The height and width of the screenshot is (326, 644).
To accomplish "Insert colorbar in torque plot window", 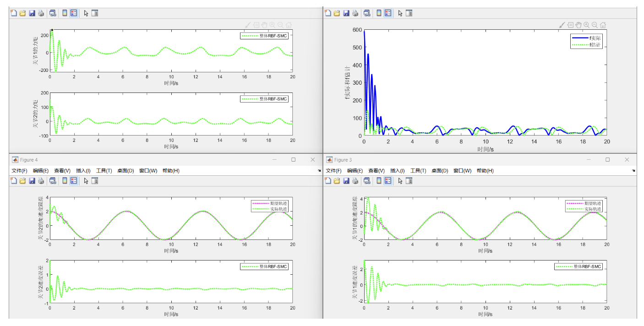I will tap(65, 13).
